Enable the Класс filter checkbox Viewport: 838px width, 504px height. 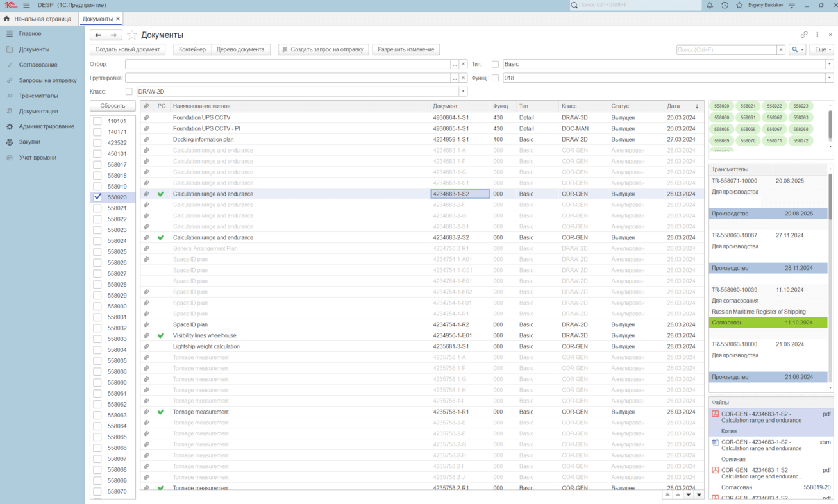point(129,92)
